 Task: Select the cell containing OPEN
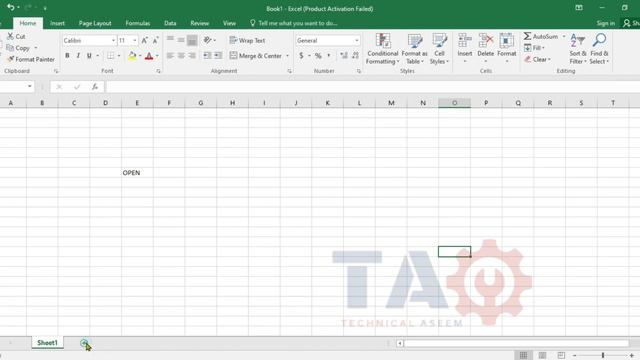point(137,173)
